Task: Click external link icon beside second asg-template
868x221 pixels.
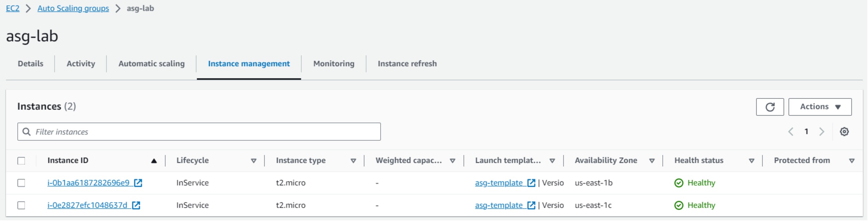Action: pos(531,205)
